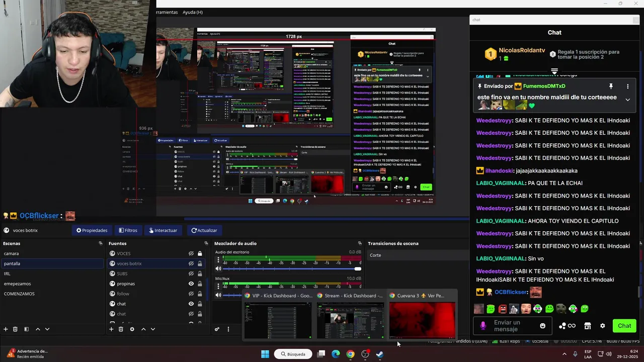
Task: Toggle visibility of VOCES source
Action: click(191, 253)
